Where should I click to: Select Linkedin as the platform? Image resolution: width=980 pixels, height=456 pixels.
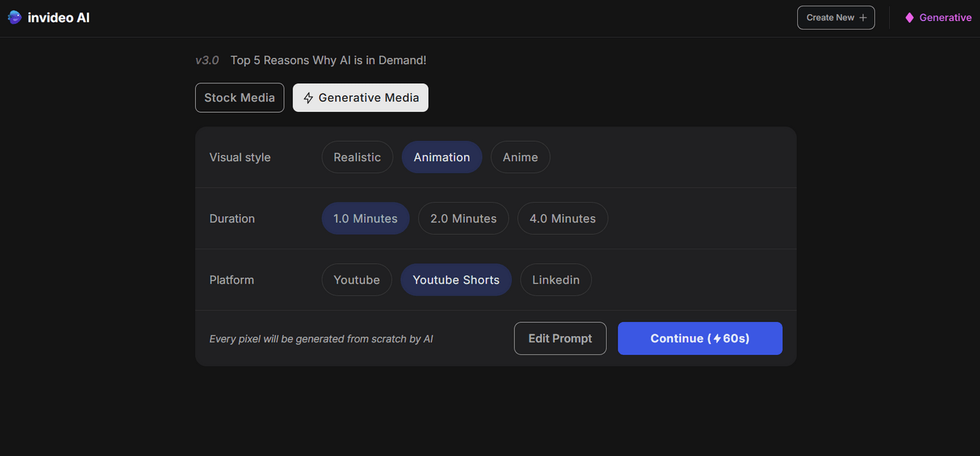pyautogui.click(x=555, y=279)
